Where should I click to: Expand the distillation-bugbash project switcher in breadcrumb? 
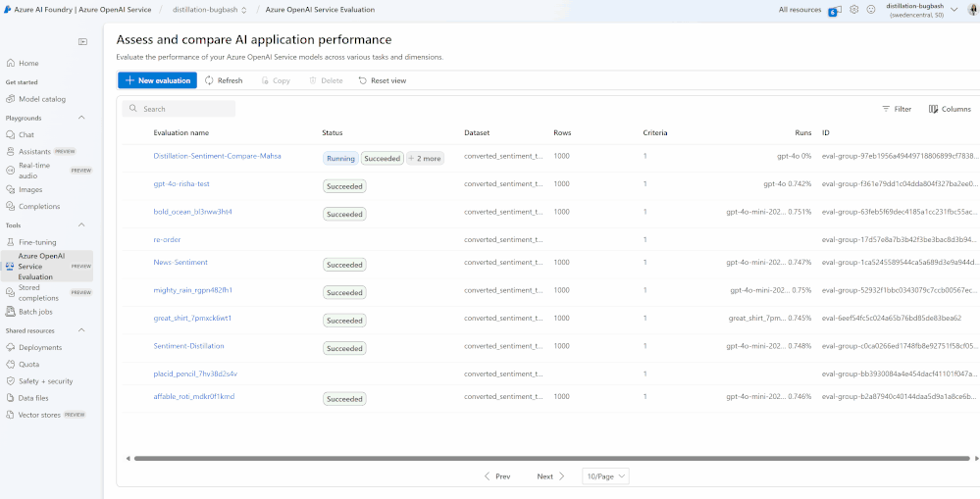point(243,10)
